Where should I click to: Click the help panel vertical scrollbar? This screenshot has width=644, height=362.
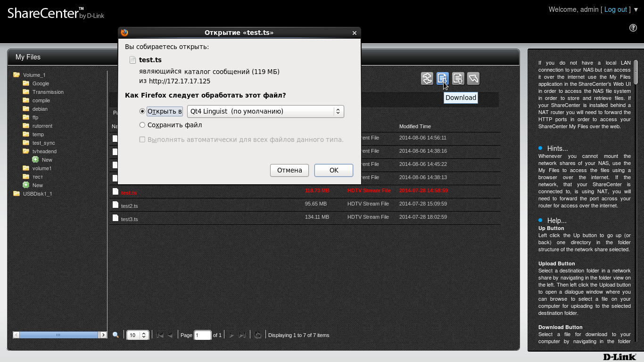636,71
